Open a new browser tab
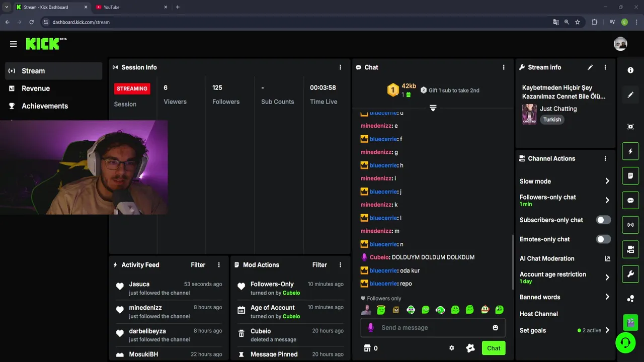This screenshot has height=362, width=644. (x=178, y=7)
